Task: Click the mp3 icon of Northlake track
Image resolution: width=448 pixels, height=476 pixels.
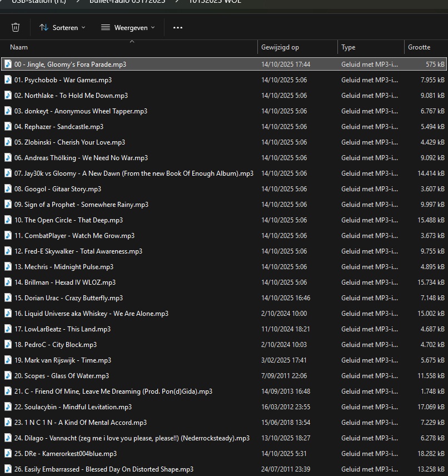Action: [8, 95]
